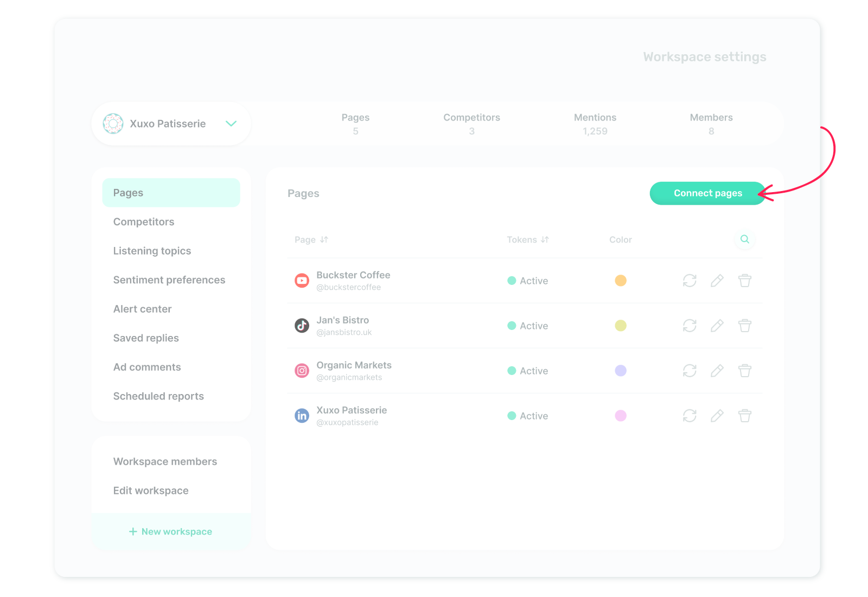This screenshot has width=868, height=597.
Task: Click the Xuxo Patisserie workspace logo
Action: tap(113, 124)
